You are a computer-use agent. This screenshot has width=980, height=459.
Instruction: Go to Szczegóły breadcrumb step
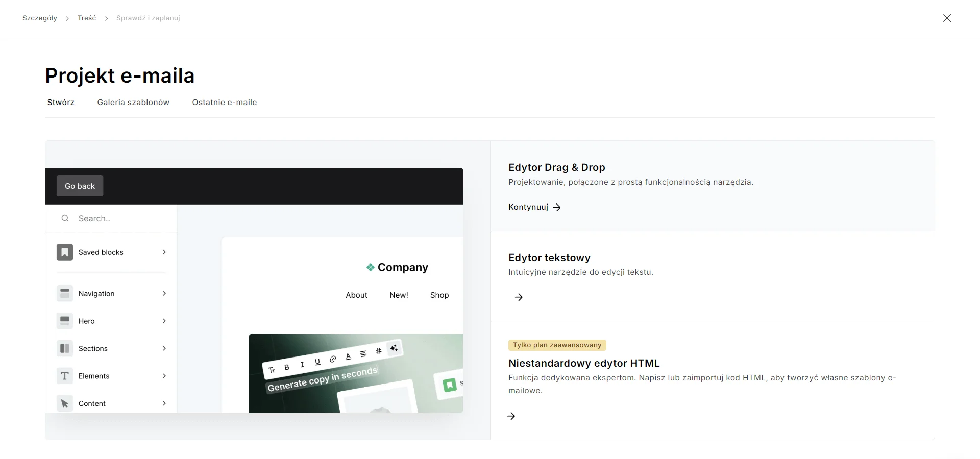(x=40, y=18)
